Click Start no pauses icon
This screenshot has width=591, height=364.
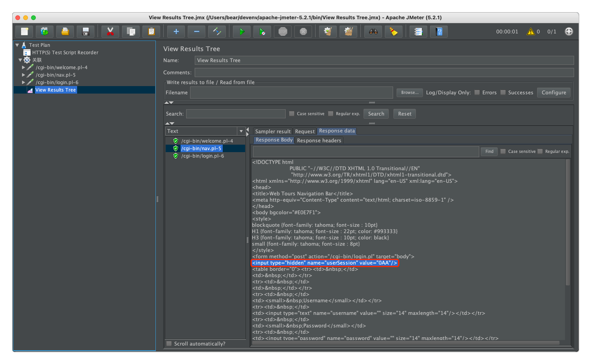[262, 31]
